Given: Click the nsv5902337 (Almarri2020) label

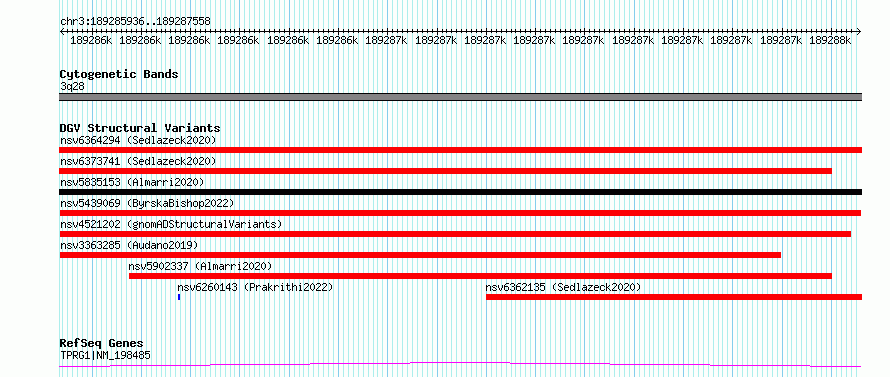Looking at the screenshot, I should coord(200,266).
